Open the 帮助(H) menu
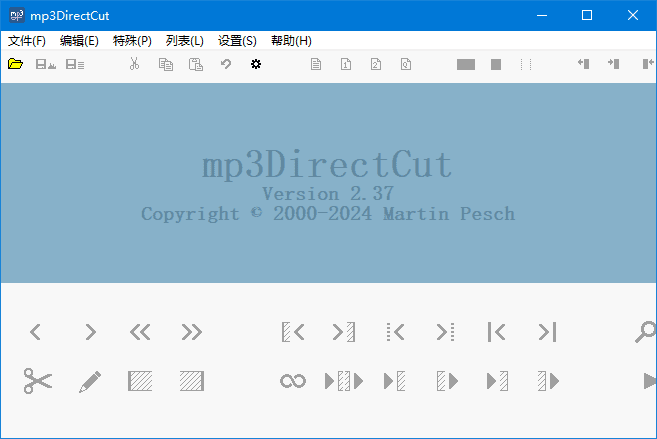Screen dimensions: 657x439 [291, 41]
